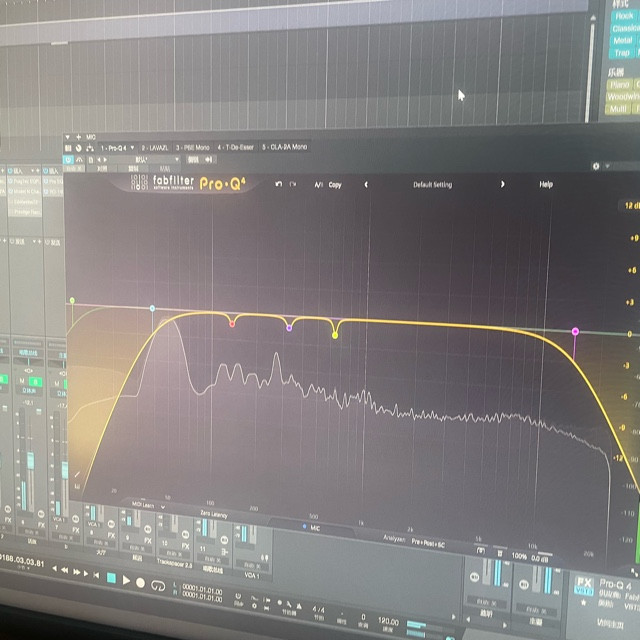Image resolution: width=640 pixels, height=640 pixels.
Task: Click the Default Setting preset name
Action: (x=432, y=184)
